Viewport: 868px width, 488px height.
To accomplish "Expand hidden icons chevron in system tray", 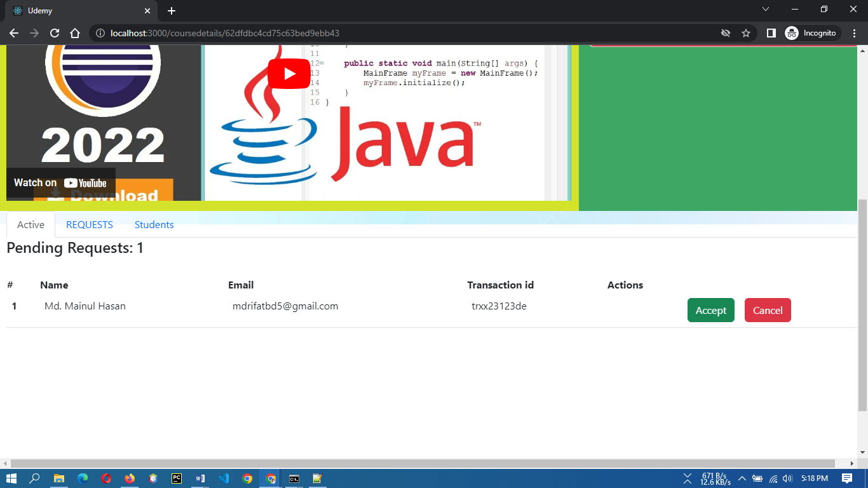I will (x=741, y=478).
